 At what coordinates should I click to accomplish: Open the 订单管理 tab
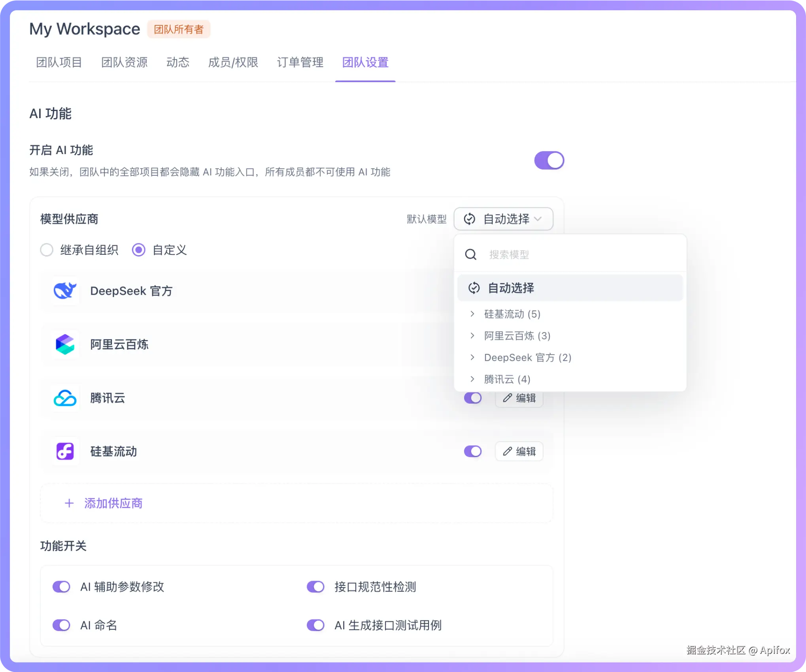[x=300, y=62]
